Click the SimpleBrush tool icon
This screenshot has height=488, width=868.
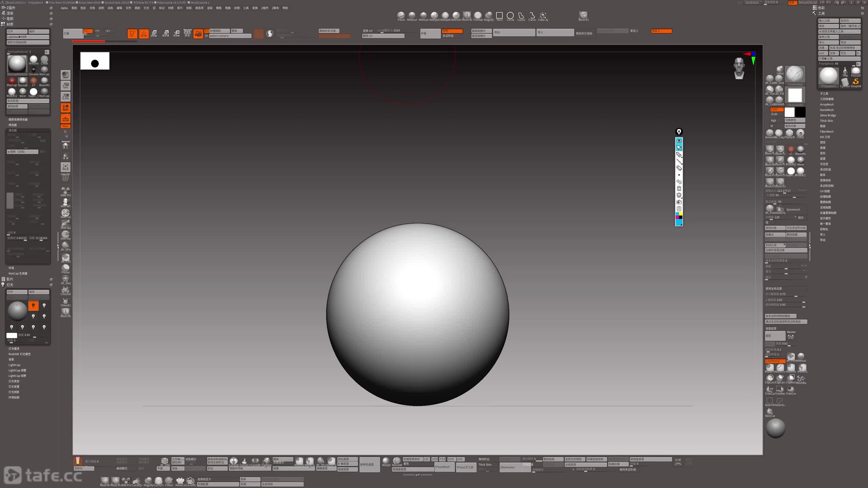tap(855, 82)
